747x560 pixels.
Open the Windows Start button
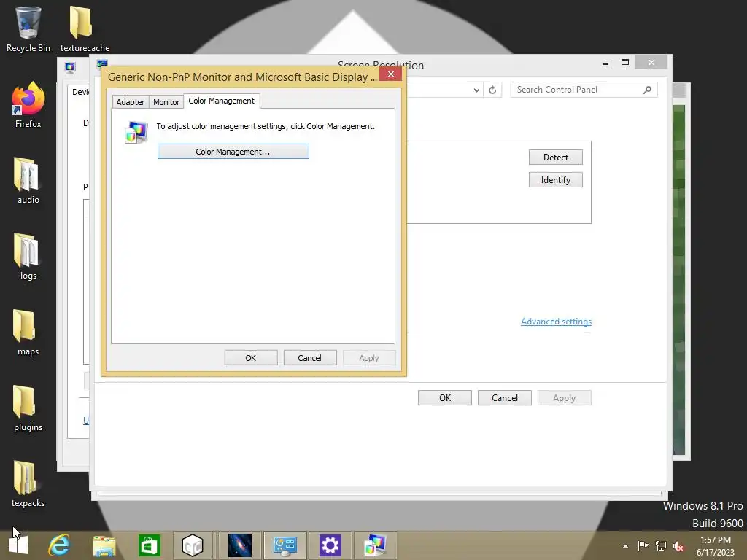(x=18, y=545)
